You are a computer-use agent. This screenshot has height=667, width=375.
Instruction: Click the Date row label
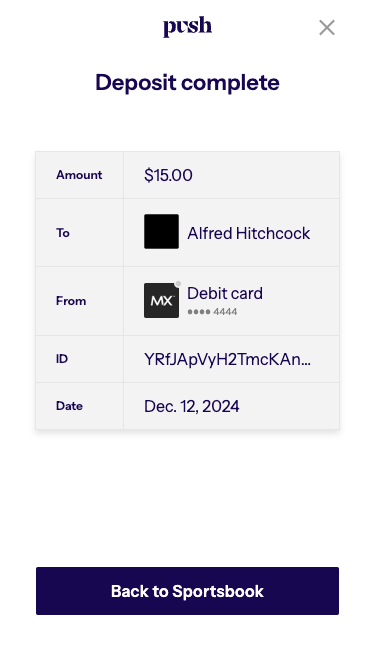(69, 406)
